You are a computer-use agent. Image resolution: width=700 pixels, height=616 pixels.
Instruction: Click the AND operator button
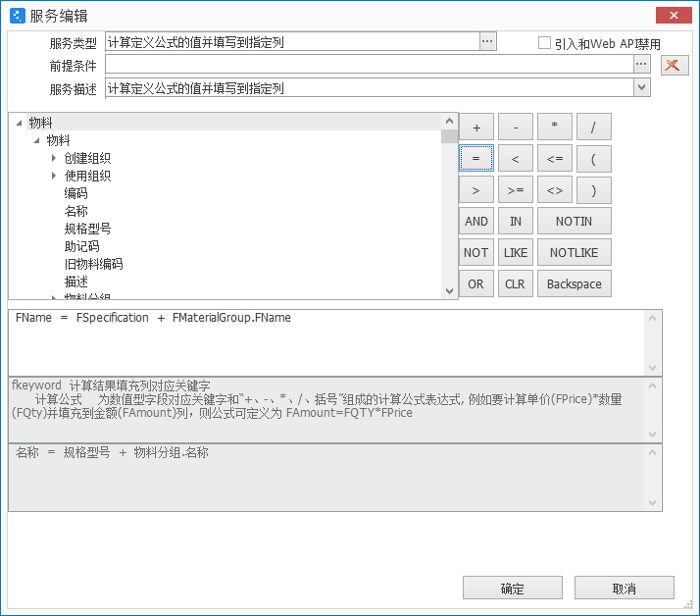476,221
